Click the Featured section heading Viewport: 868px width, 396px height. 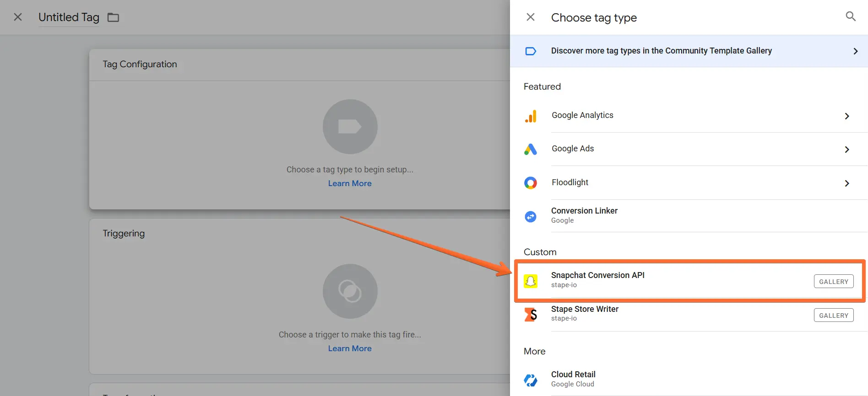click(542, 86)
